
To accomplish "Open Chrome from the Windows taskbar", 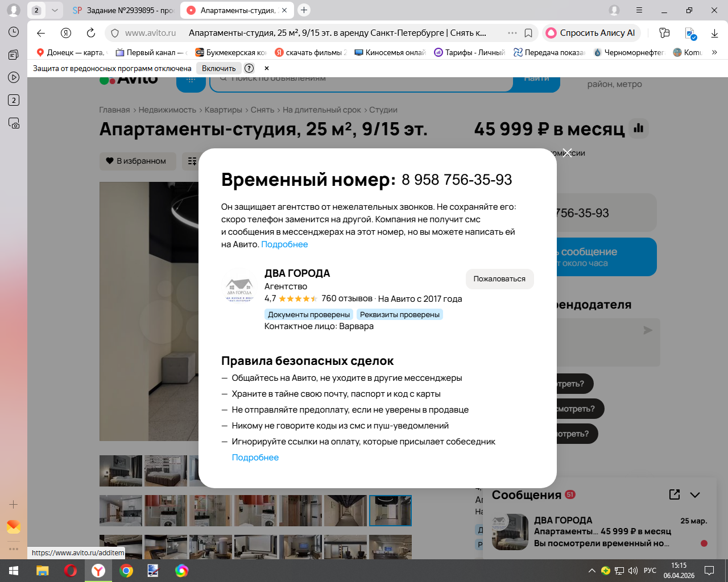I will (126, 571).
